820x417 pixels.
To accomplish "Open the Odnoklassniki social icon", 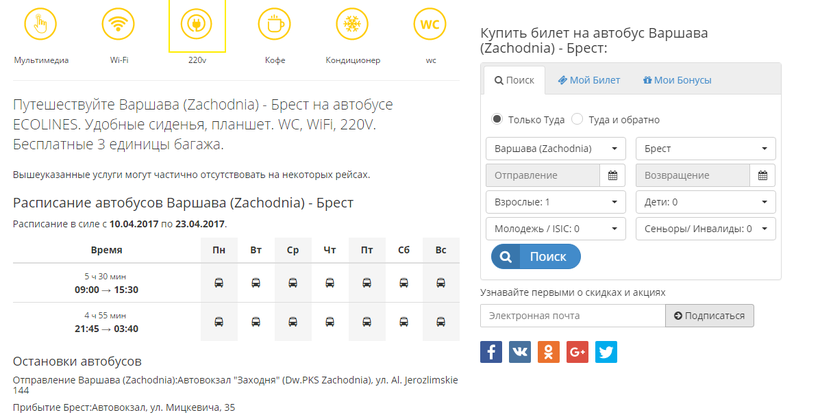I will (549, 352).
